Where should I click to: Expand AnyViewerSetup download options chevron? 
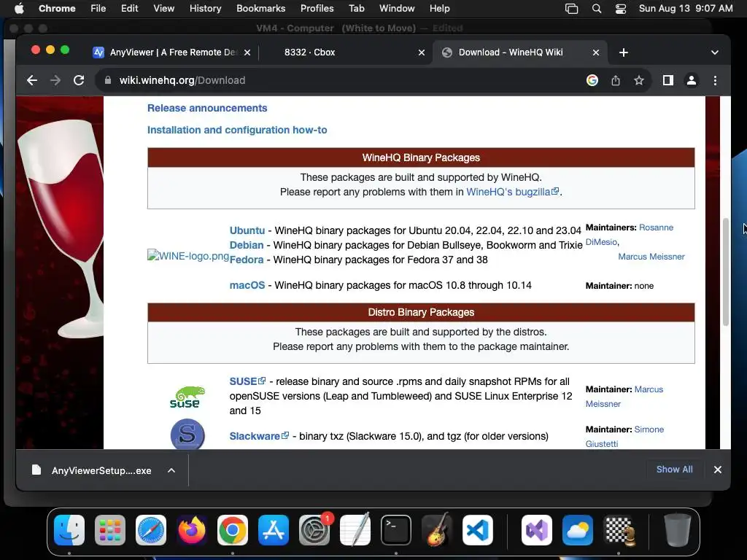point(171,470)
